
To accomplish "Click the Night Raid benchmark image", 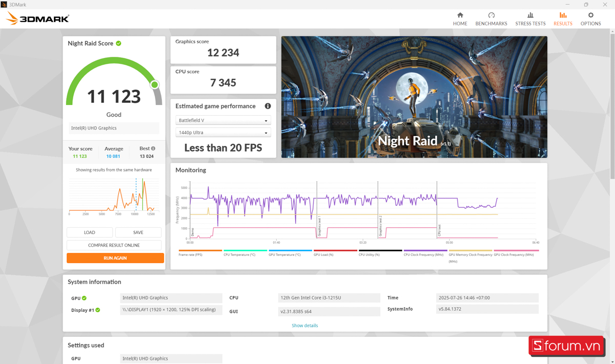I will coord(414,97).
